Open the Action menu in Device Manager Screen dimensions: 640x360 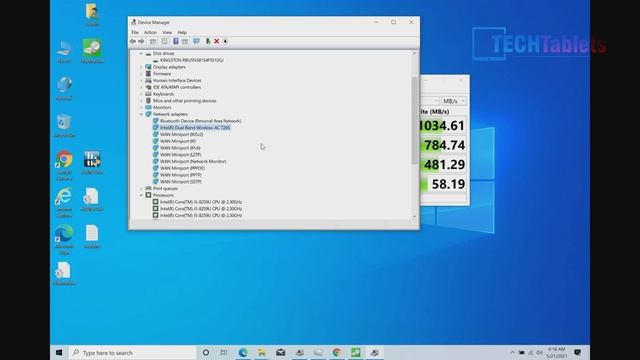coord(150,32)
